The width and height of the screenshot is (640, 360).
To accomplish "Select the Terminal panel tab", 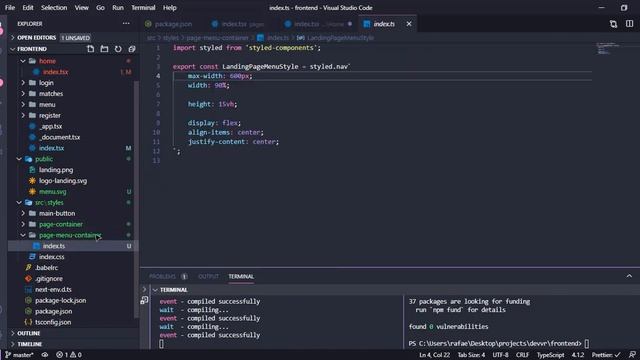I will pyautogui.click(x=241, y=276).
